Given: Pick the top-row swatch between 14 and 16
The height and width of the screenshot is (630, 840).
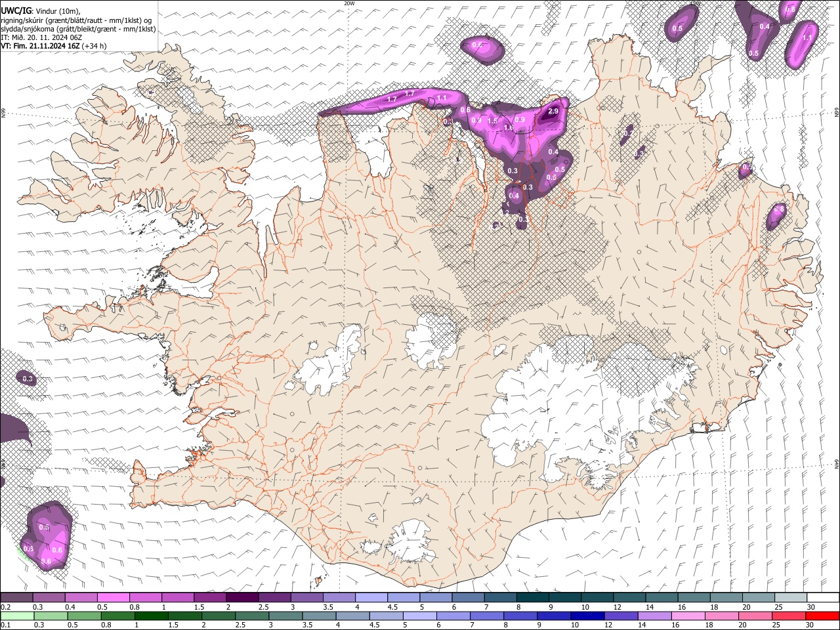Looking at the screenshot, I should tap(662, 597).
